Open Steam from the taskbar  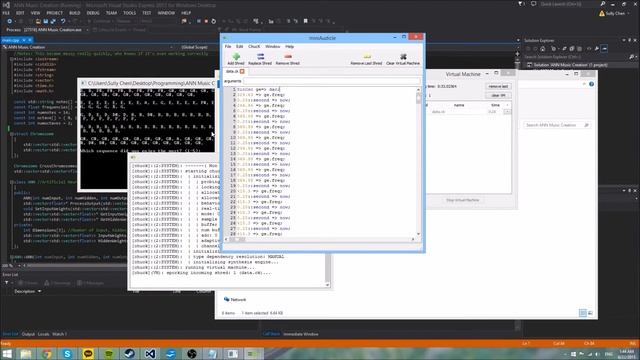coord(129,354)
